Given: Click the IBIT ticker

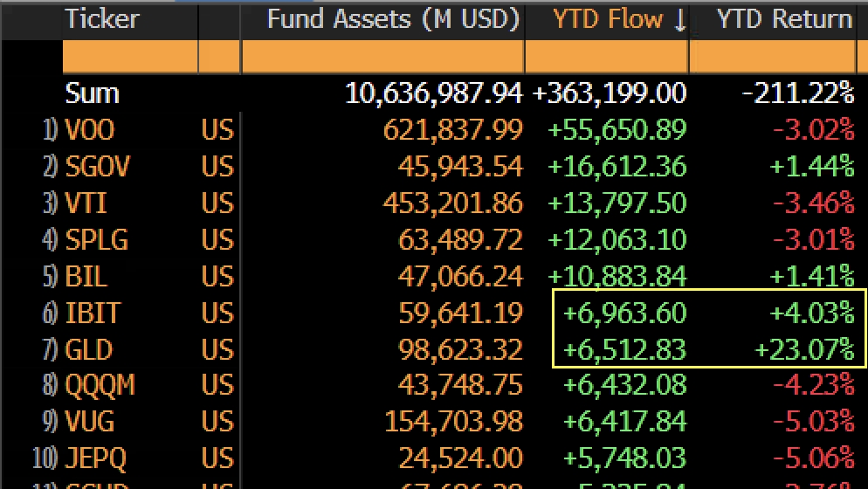Looking at the screenshot, I should coord(93,313).
